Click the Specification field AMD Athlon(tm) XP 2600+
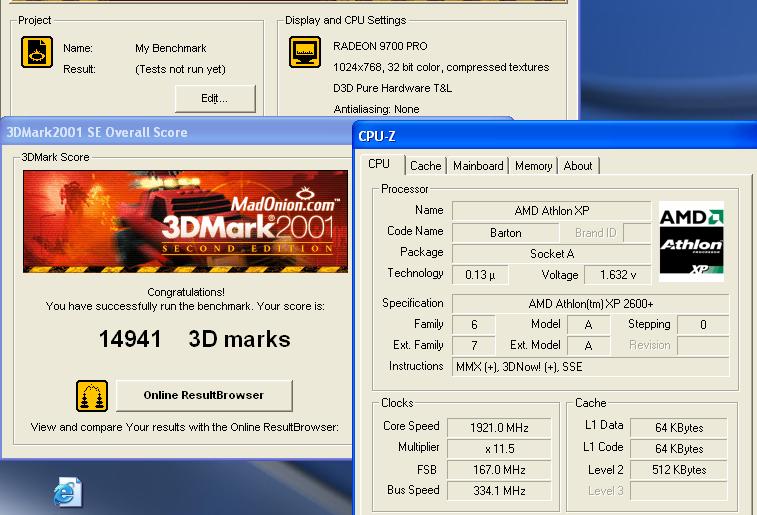Viewport: 757px width, 515px height. pos(590,304)
